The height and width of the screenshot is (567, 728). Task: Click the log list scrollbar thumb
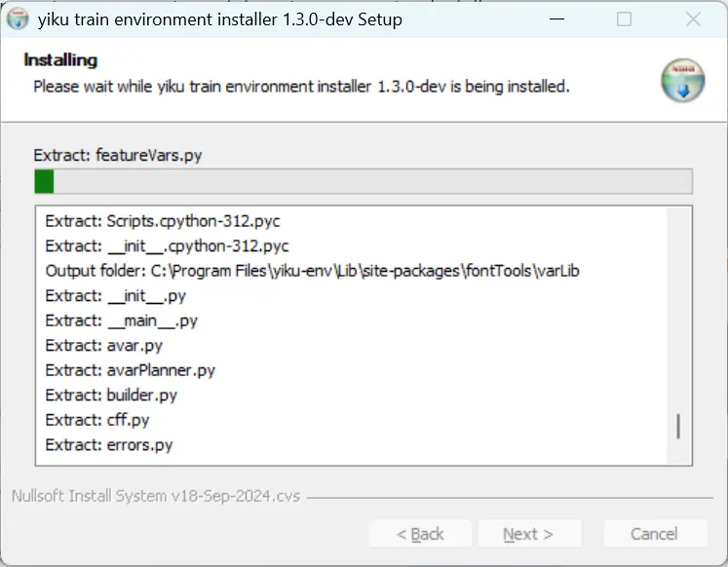[677, 426]
